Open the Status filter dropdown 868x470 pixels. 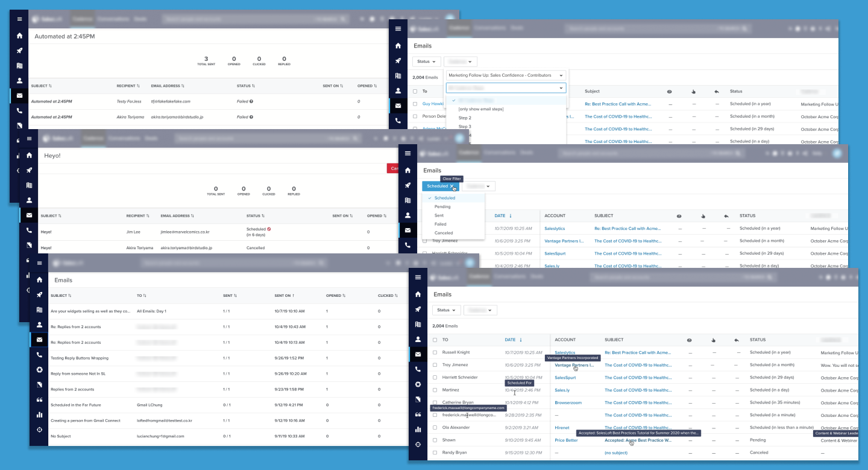pyautogui.click(x=446, y=310)
